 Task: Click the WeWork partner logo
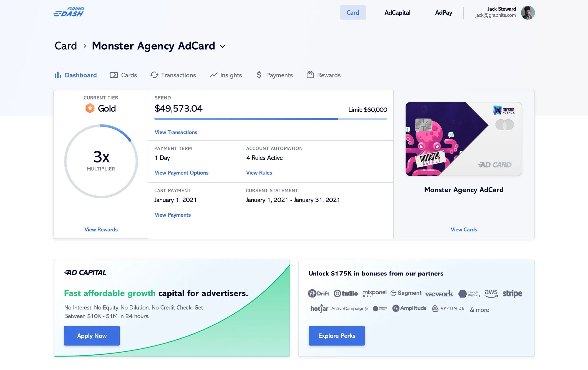coord(439,294)
